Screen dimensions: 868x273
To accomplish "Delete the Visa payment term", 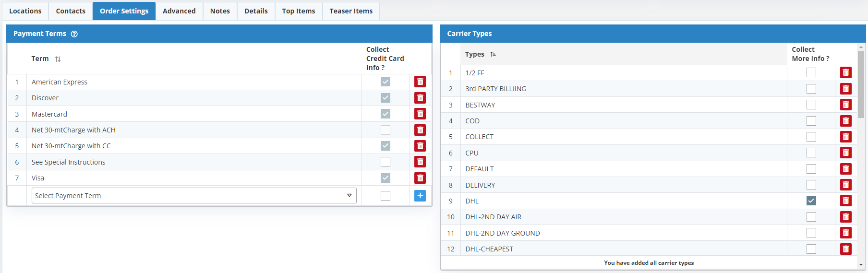I will click(420, 178).
